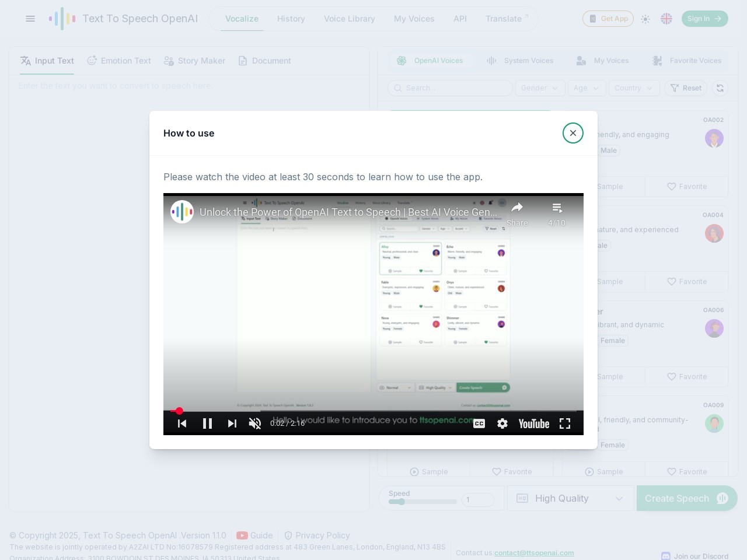This screenshot has height=560, width=747.
Task: Click the Get App button
Action: click(x=608, y=19)
